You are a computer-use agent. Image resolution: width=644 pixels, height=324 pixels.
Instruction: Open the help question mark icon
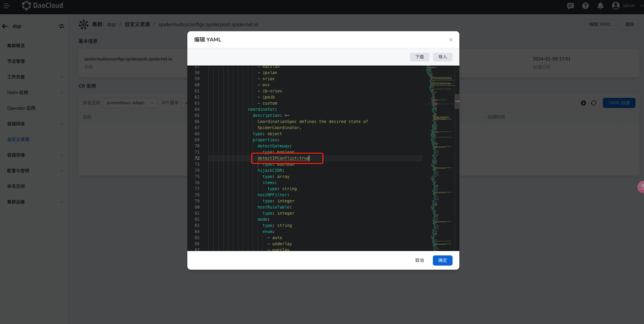[586, 6]
